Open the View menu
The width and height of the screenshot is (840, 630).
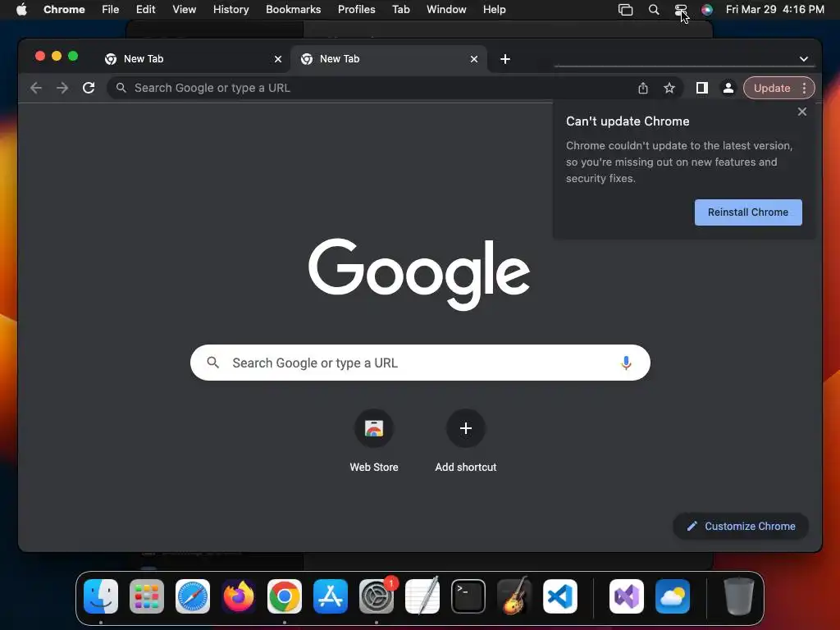coord(185,10)
